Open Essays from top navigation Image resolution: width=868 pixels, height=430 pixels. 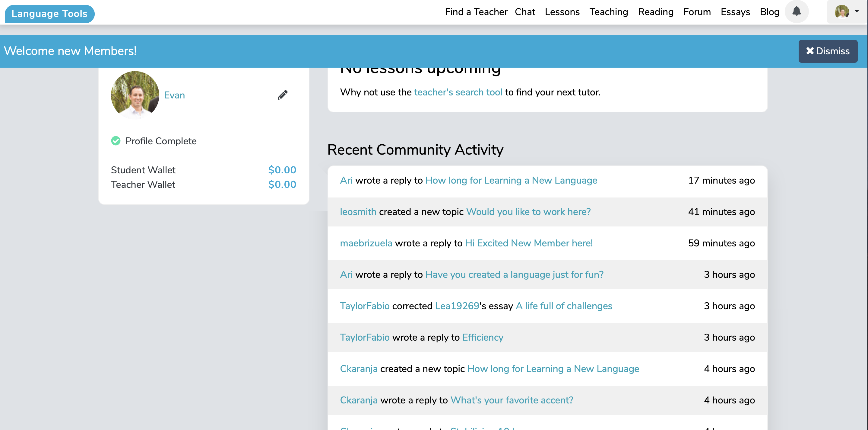735,12
